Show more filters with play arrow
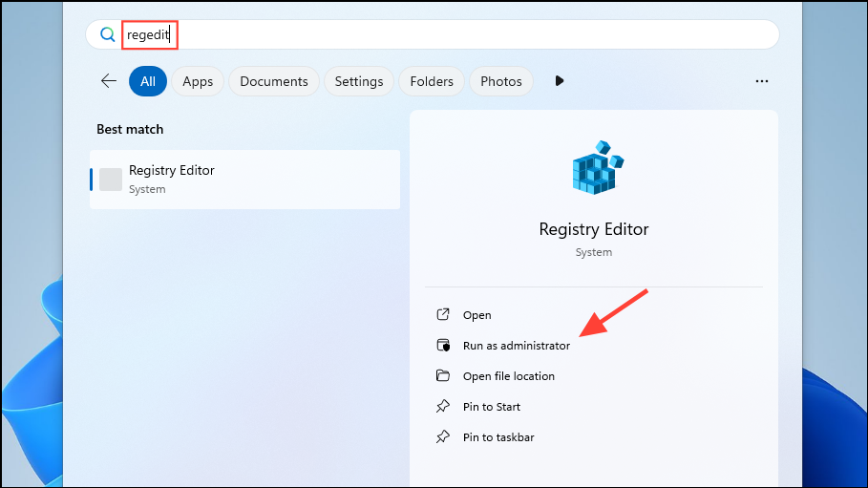The image size is (868, 488). tap(560, 81)
